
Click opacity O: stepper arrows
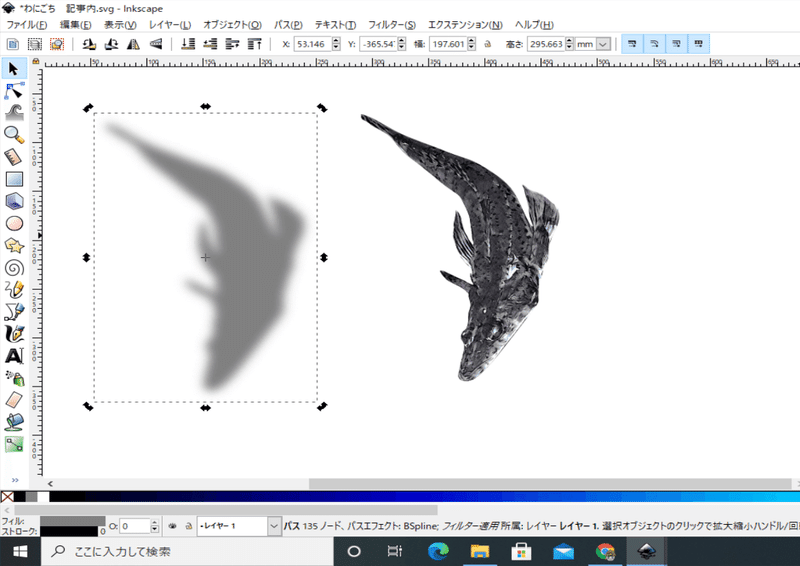coord(155,526)
